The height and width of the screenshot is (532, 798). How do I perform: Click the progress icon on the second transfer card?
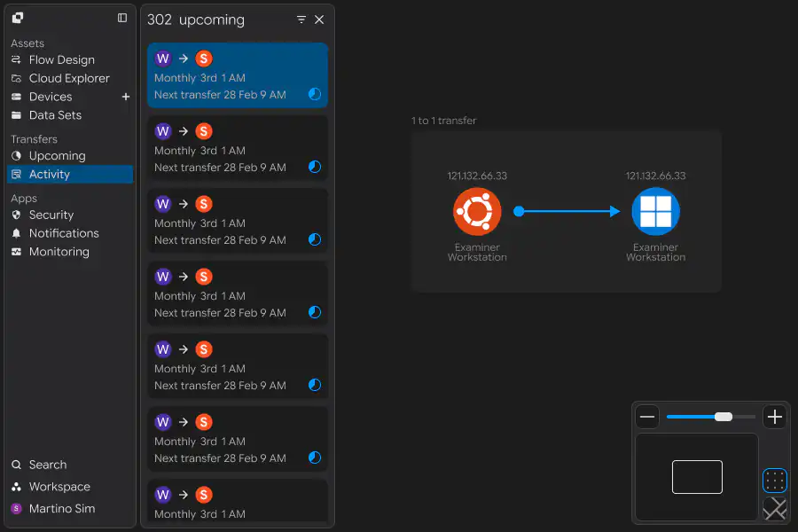pos(315,167)
